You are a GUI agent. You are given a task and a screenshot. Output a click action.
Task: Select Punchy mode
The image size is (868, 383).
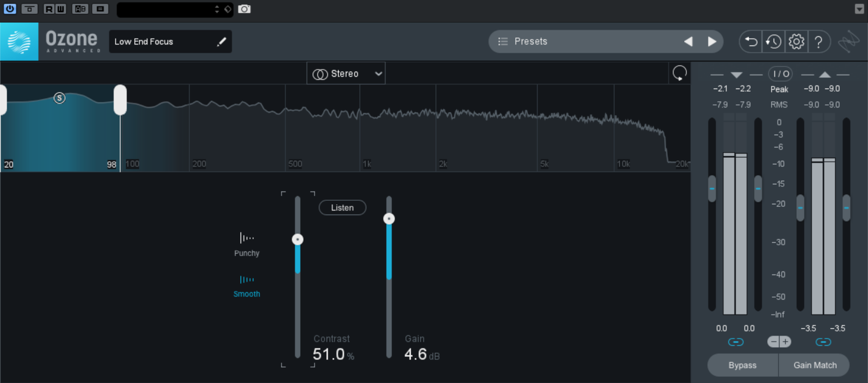[247, 244]
